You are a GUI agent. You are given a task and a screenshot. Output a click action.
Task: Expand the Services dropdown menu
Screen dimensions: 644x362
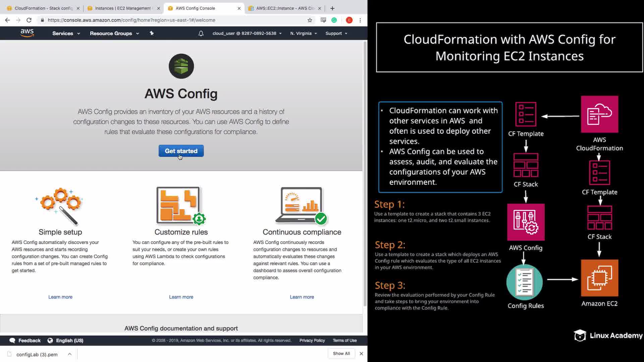[66, 33]
